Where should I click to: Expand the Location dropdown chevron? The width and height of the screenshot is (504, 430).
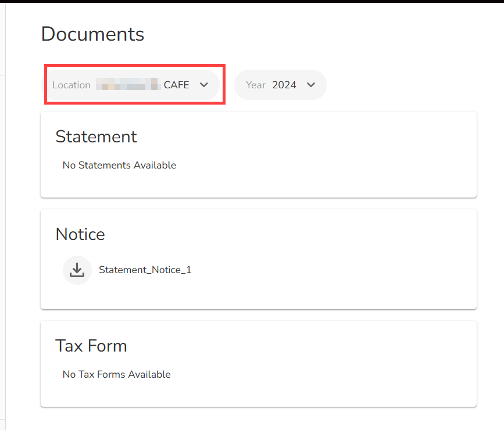(x=203, y=85)
